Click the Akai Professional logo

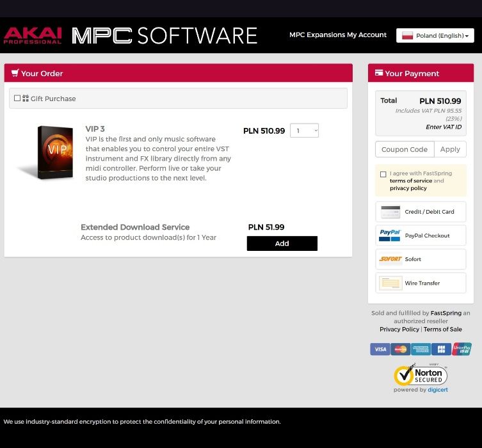[33, 36]
